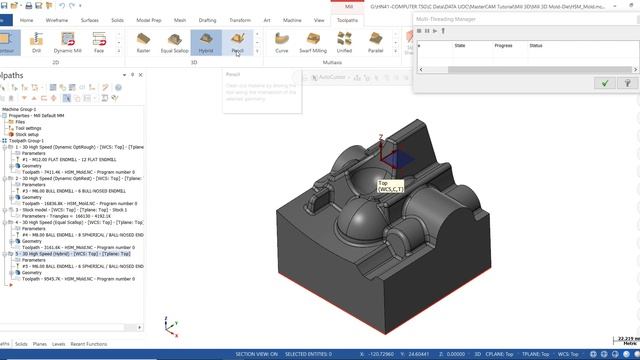Collapse operation 2 Dynamic OptiRest
Viewport: 640px width, 360px height.
[5, 178]
